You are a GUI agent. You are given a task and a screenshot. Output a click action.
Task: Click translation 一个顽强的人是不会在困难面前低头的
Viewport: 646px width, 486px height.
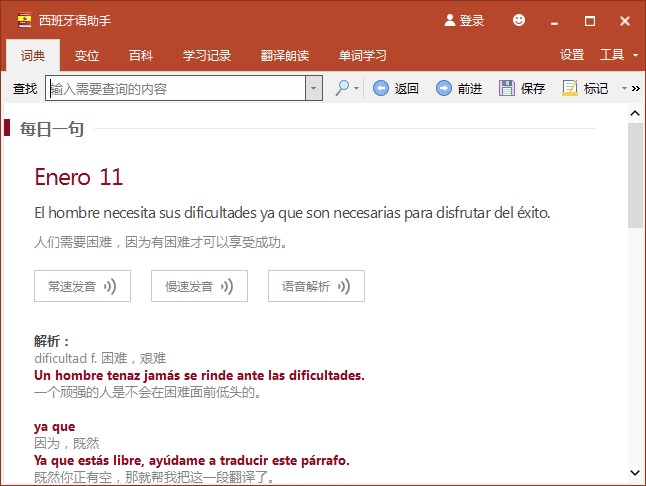tap(148, 392)
